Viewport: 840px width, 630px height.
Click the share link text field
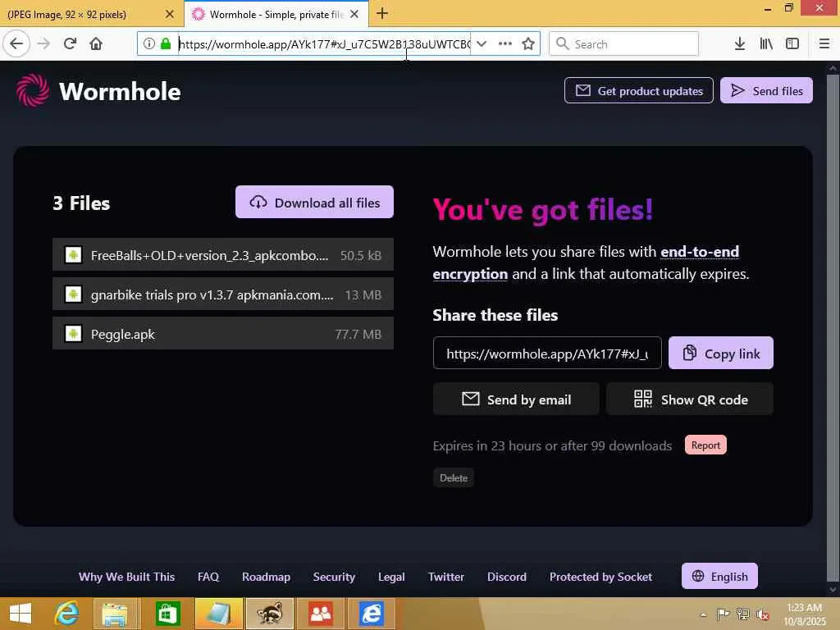click(x=547, y=353)
